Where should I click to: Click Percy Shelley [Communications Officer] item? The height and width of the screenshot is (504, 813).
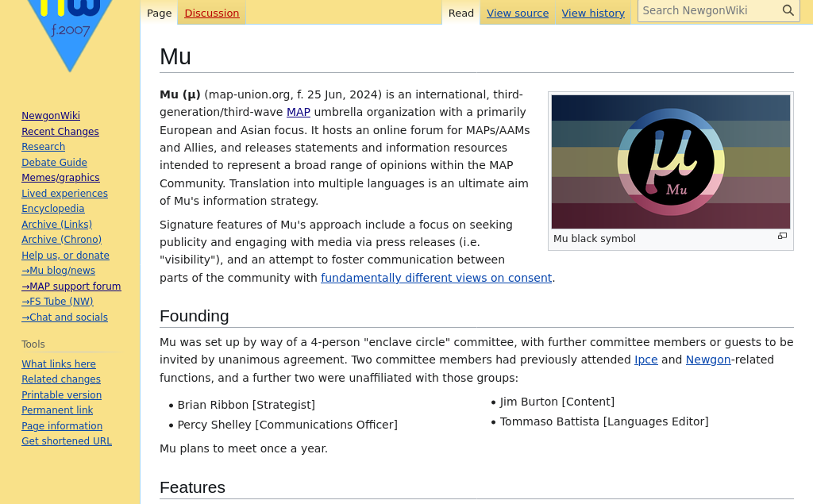(287, 425)
